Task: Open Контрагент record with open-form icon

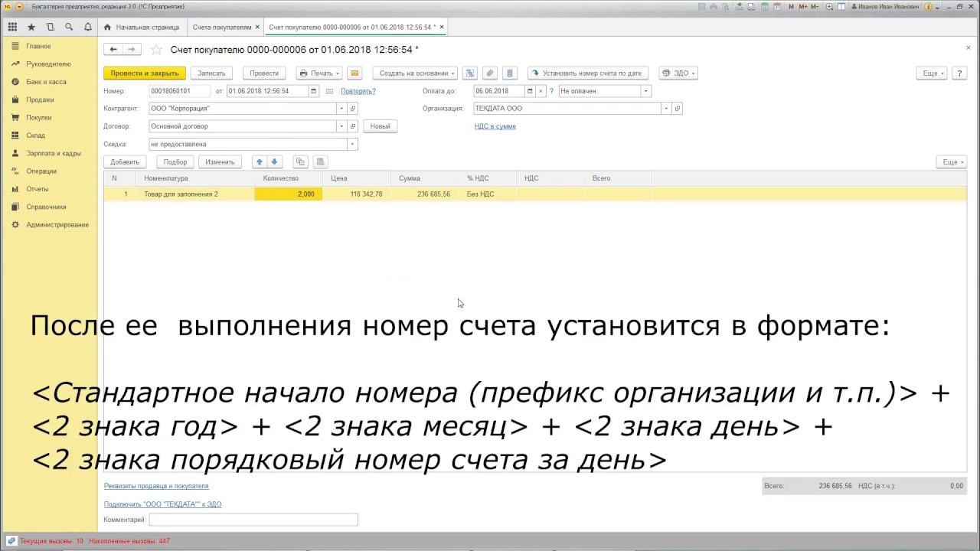Action: [x=353, y=109]
